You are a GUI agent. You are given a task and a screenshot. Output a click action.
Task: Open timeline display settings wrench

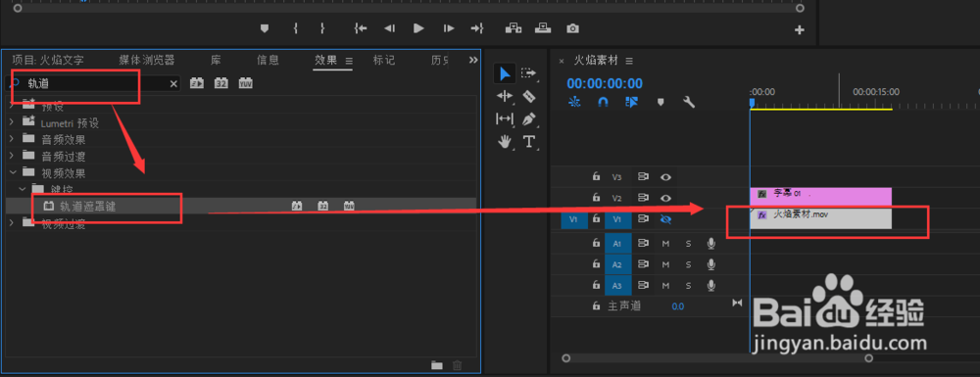tap(689, 103)
